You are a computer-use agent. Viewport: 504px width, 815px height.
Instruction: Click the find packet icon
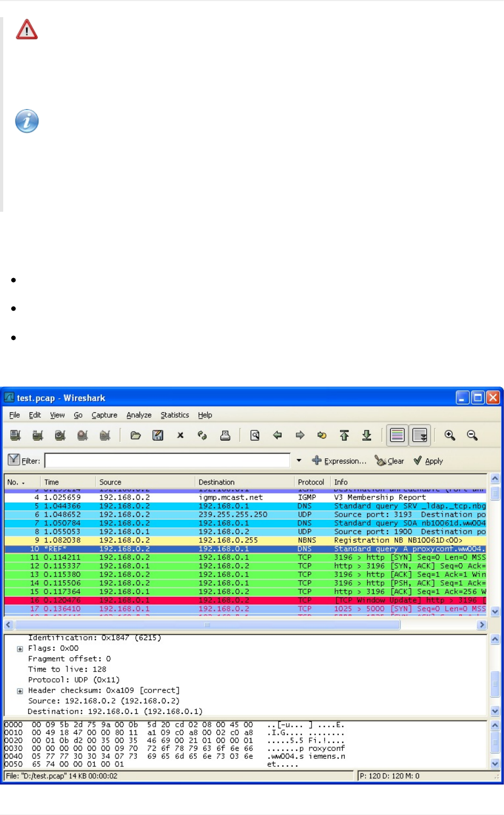[255, 435]
